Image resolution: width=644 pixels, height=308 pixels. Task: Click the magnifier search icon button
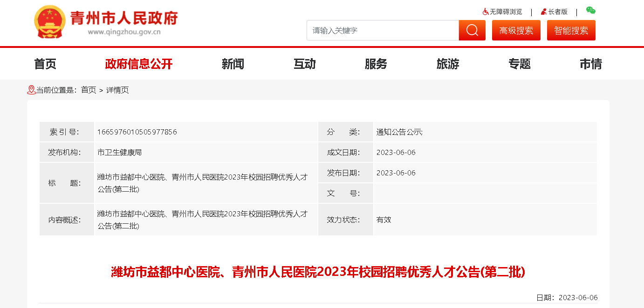(x=472, y=30)
